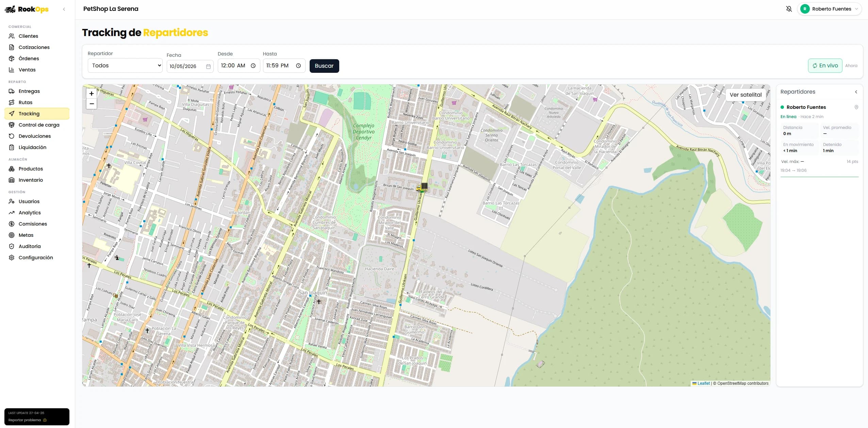Click the Auditoría shield icon
Viewport: 868px width, 428px height.
click(x=12, y=246)
